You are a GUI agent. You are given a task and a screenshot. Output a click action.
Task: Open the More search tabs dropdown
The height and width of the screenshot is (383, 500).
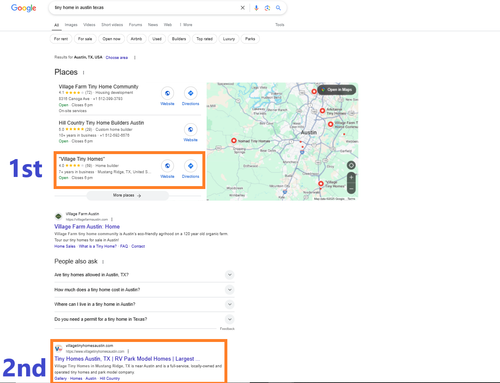point(186,25)
